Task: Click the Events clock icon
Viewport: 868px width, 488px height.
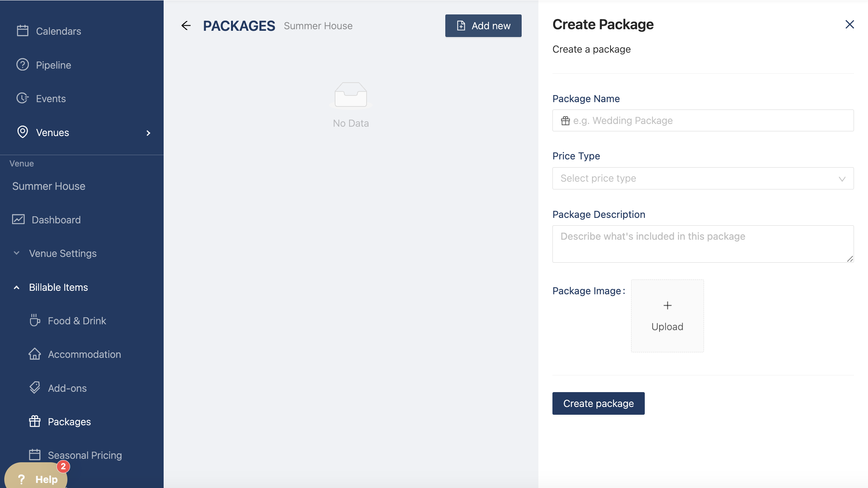Action: pos(23,98)
